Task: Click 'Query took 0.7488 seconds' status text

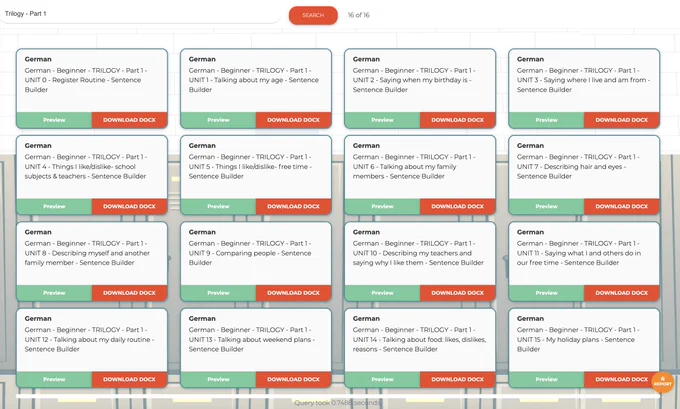Action: pyautogui.click(x=337, y=403)
